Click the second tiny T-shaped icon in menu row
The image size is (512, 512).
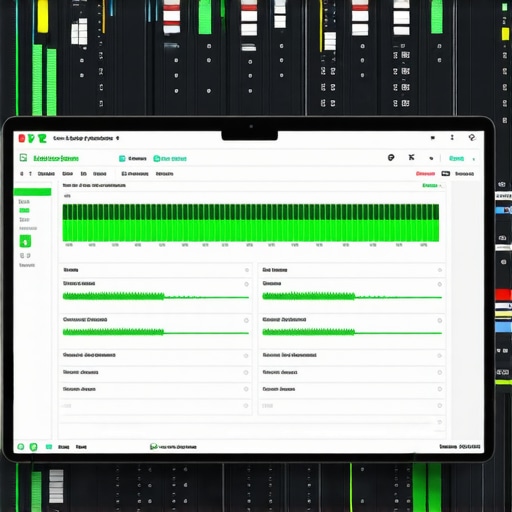(30, 174)
